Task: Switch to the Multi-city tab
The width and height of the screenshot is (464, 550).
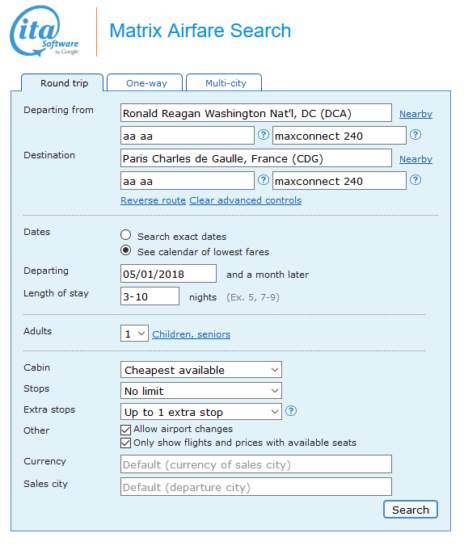Action: tap(224, 83)
